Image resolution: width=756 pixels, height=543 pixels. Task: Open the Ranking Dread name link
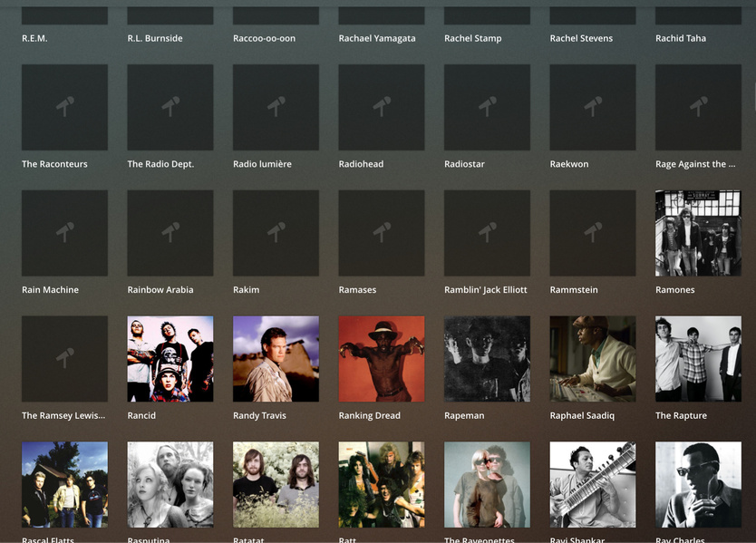click(369, 416)
